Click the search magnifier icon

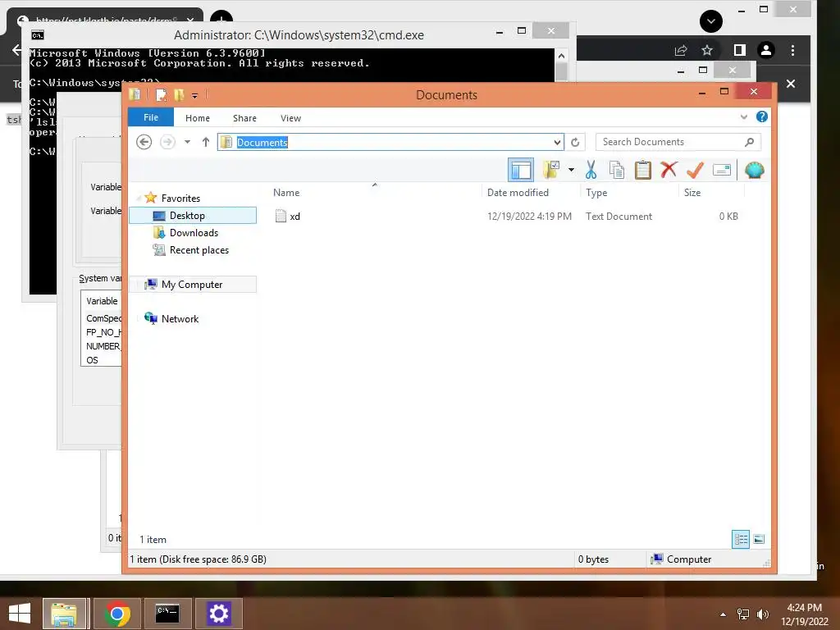pyautogui.click(x=750, y=142)
